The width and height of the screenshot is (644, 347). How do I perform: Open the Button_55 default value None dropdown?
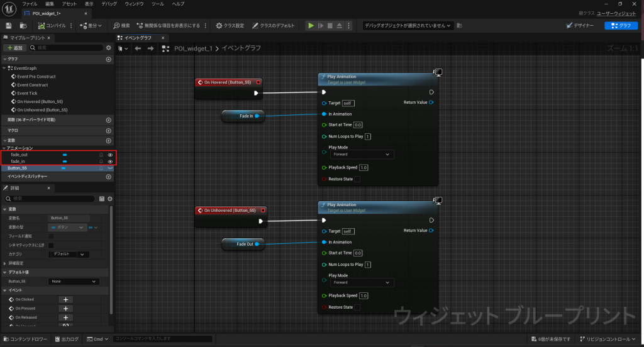coord(74,282)
